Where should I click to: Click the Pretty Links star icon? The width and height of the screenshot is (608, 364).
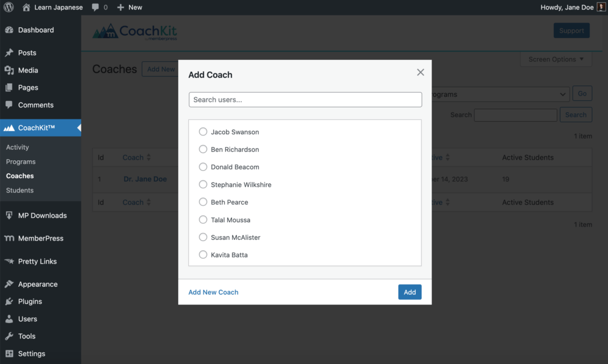pyautogui.click(x=9, y=261)
